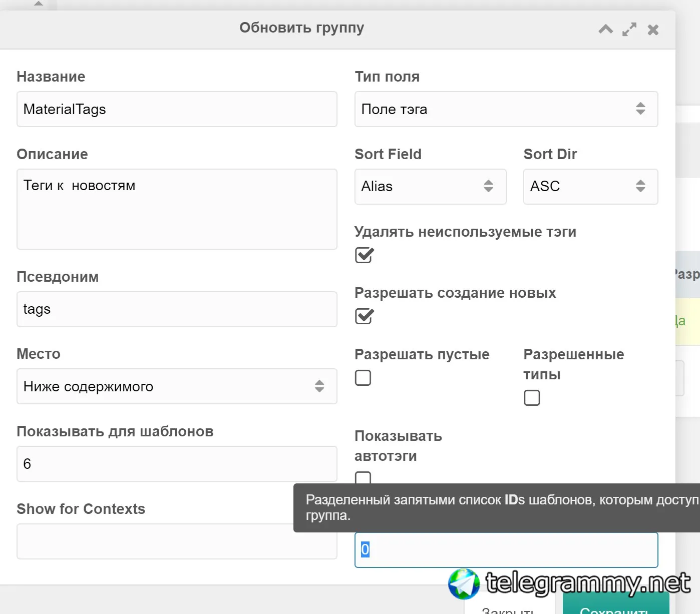The image size is (700, 614).
Task: Uncheck Удалять неиспользуемые тэги checkbox
Action: click(x=364, y=255)
